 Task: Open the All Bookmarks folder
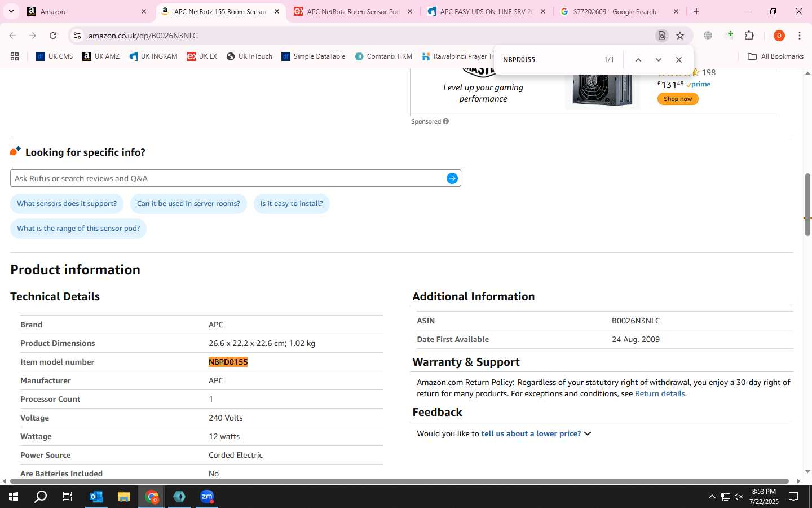tap(775, 56)
